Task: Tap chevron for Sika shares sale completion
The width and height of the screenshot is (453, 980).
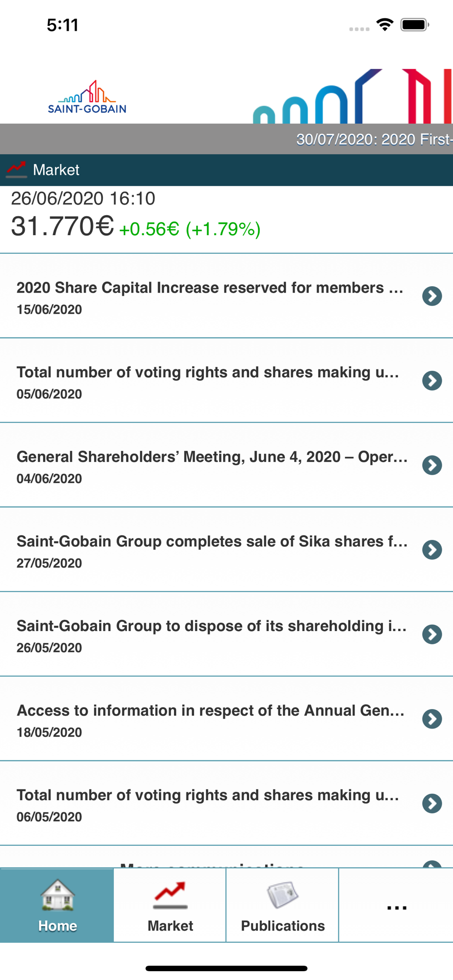Action: coord(432,550)
